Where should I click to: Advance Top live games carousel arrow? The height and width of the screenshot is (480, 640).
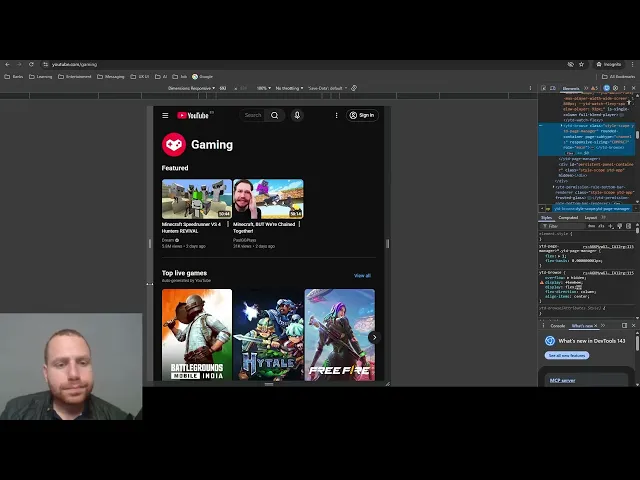tap(374, 337)
